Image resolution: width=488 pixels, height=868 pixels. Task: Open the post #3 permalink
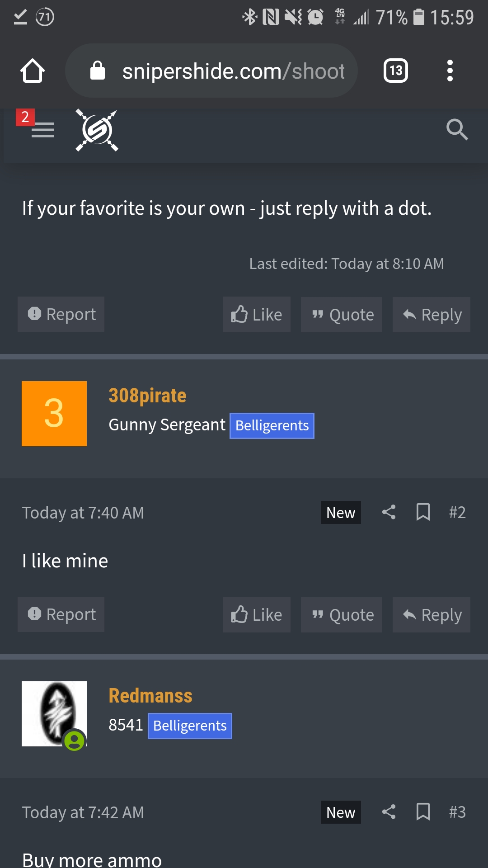[457, 812]
